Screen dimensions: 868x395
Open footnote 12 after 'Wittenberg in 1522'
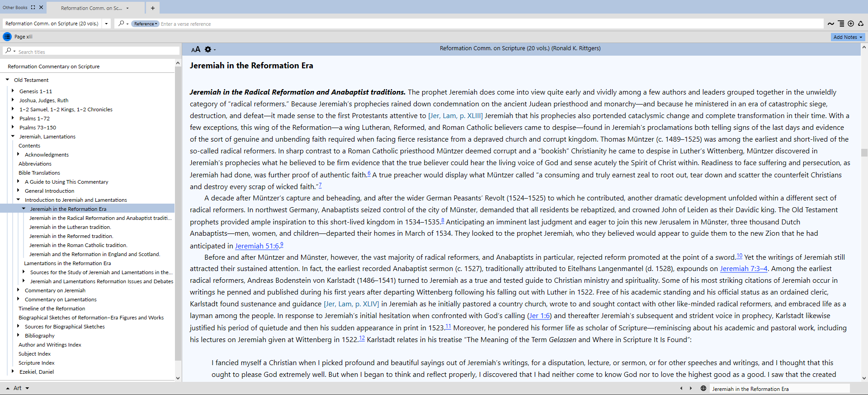pyautogui.click(x=362, y=338)
